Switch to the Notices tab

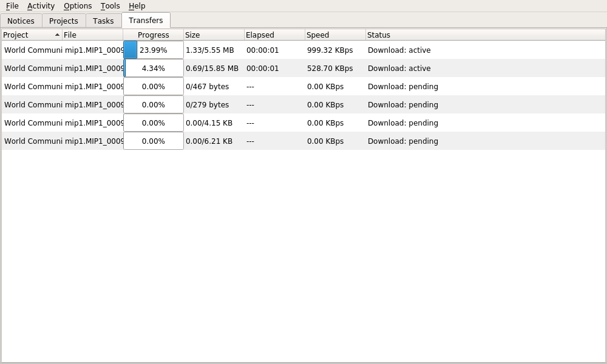[21, 21]
